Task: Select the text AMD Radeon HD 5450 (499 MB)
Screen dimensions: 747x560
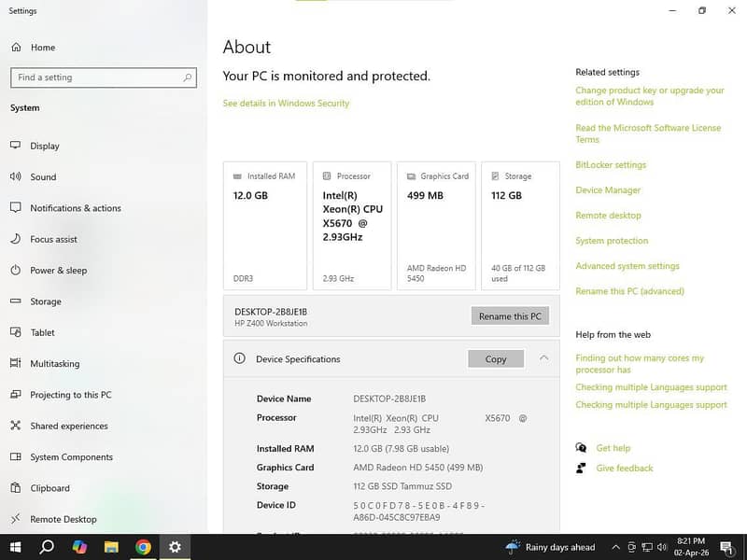Action: click(x=417, y=468)
